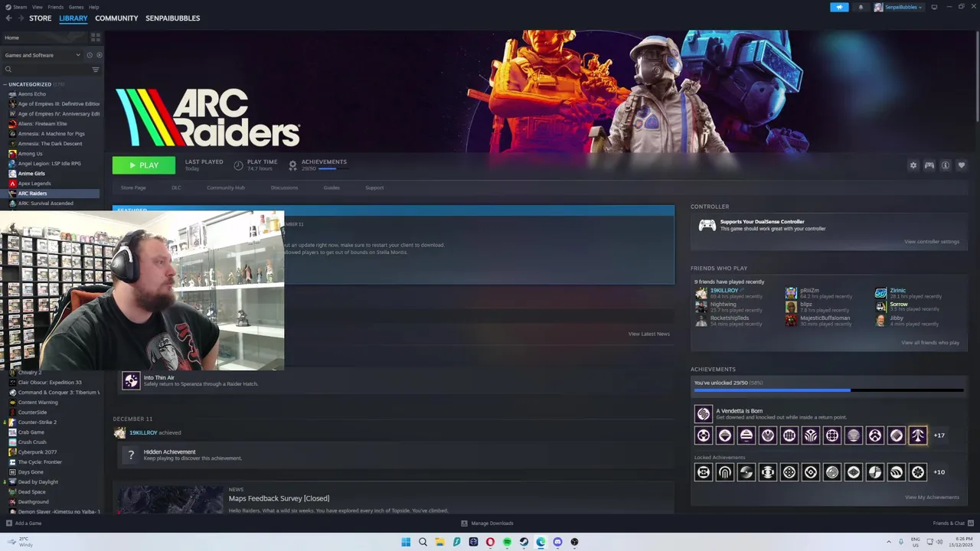Viewport: 980px width, 551px height.
Task: Open A Vendetta Is Born achievement icon
Action: click(x=703, y=414)
